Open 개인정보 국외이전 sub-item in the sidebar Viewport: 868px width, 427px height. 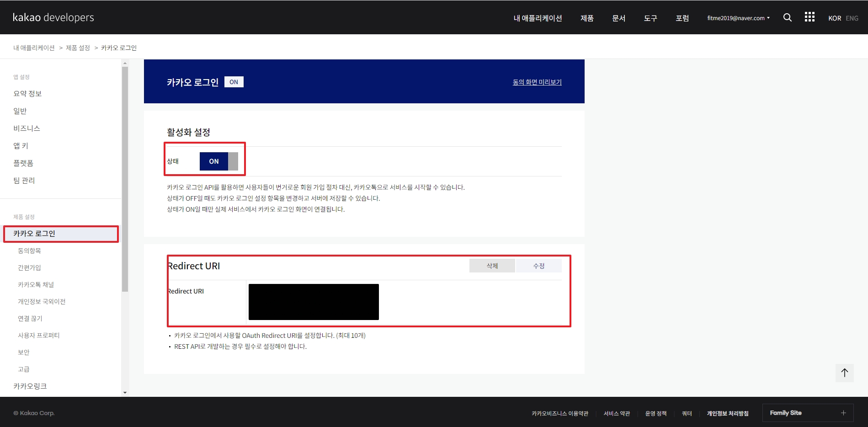point(42,301)
